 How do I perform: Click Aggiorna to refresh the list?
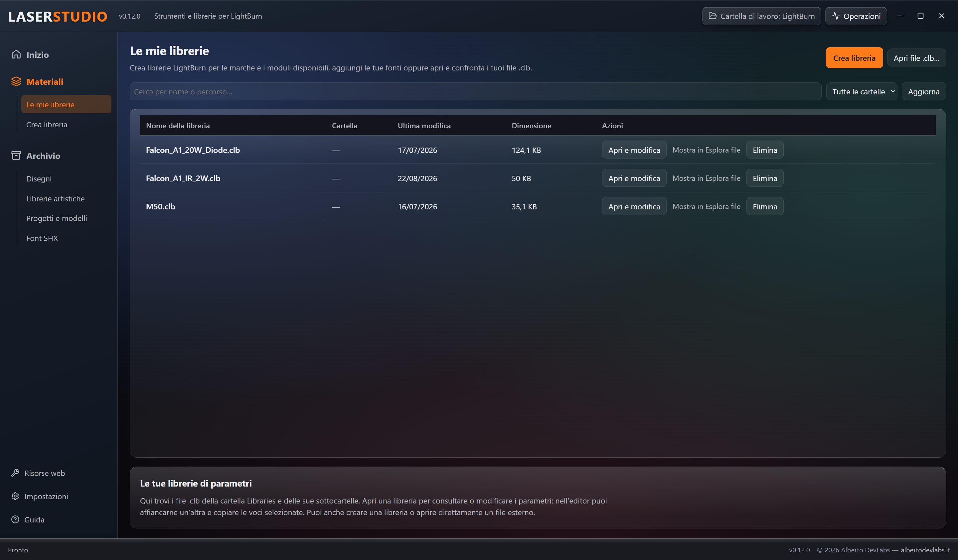(923, 91)
